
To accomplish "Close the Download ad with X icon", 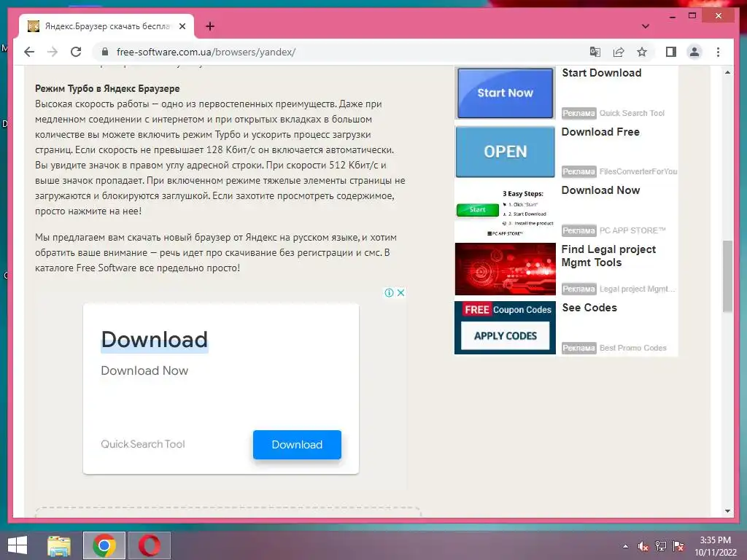I will point(401,292).
